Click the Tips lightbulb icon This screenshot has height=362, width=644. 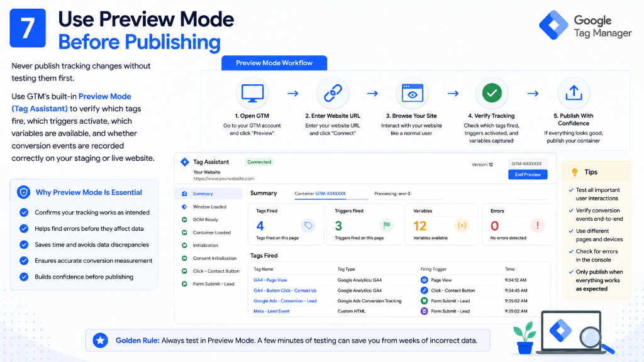coord(575,172)
